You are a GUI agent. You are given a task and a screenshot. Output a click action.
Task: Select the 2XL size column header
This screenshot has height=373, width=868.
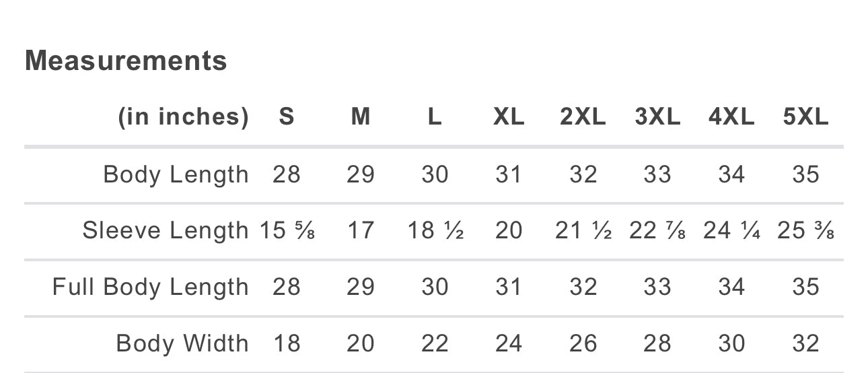click(583, 117)
